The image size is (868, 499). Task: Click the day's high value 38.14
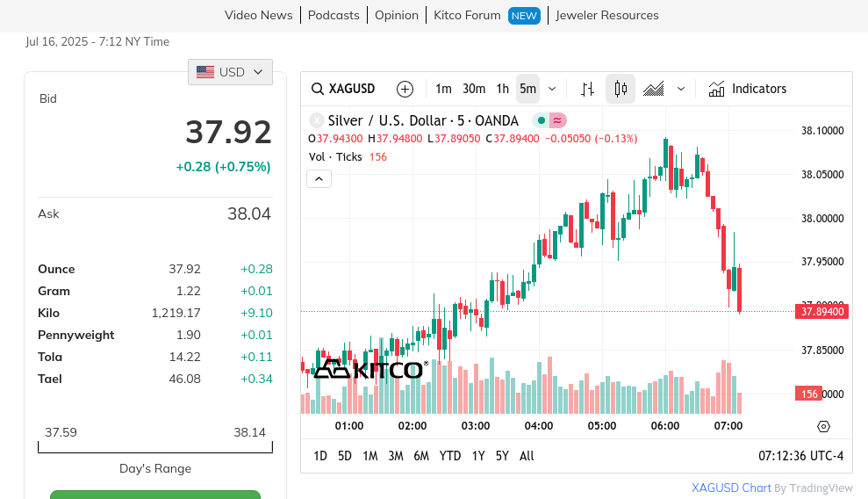point(249,432)
